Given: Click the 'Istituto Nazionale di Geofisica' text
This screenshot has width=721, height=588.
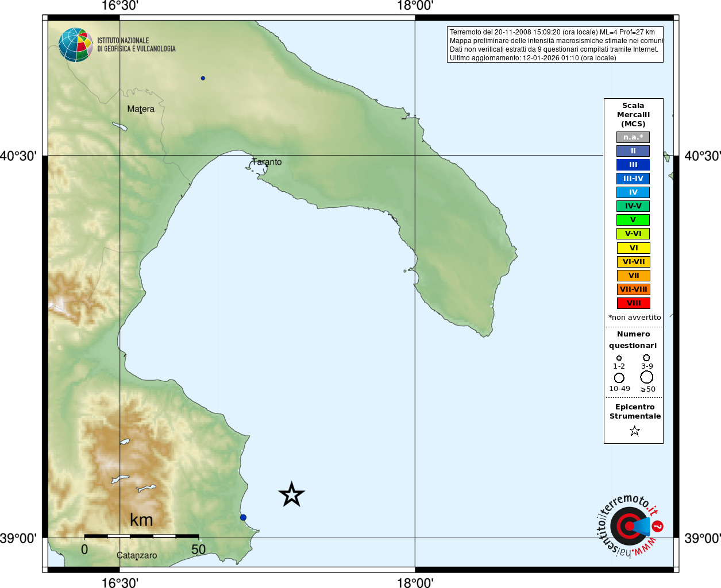Looking at the screenshot, I should pyautogui.click(x=136, y=45).
